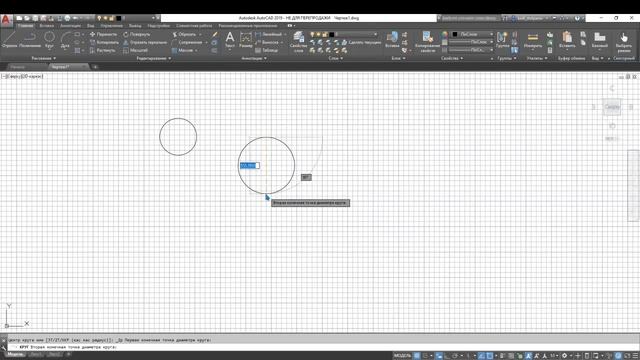640x360 pixels.
Task: Toggle polar tracking in status bar
Action: 456,356
